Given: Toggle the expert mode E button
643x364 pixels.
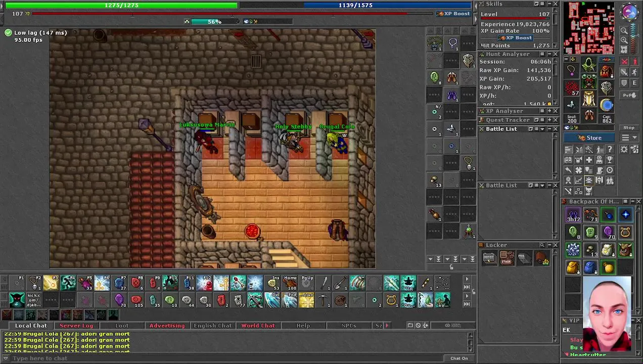Looking at the screenshot, I should [635, 82].
